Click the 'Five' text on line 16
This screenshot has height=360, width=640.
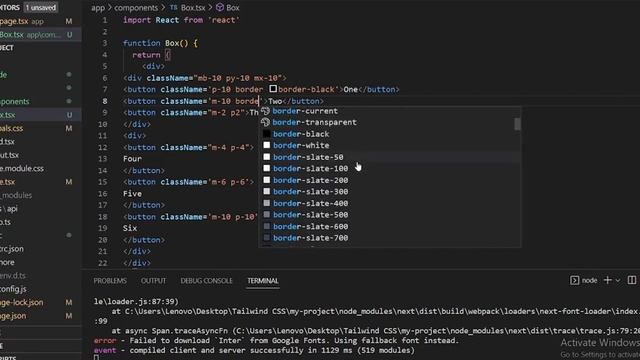(x=132, y=193)
